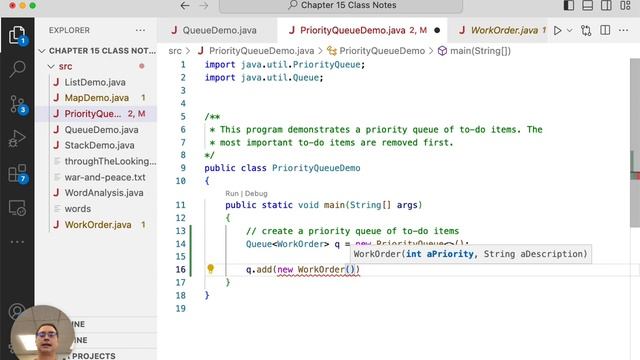This screenshot has height=360, width=640.
Task: Go forward using the right arrow
Action: [x=204, y=5]
